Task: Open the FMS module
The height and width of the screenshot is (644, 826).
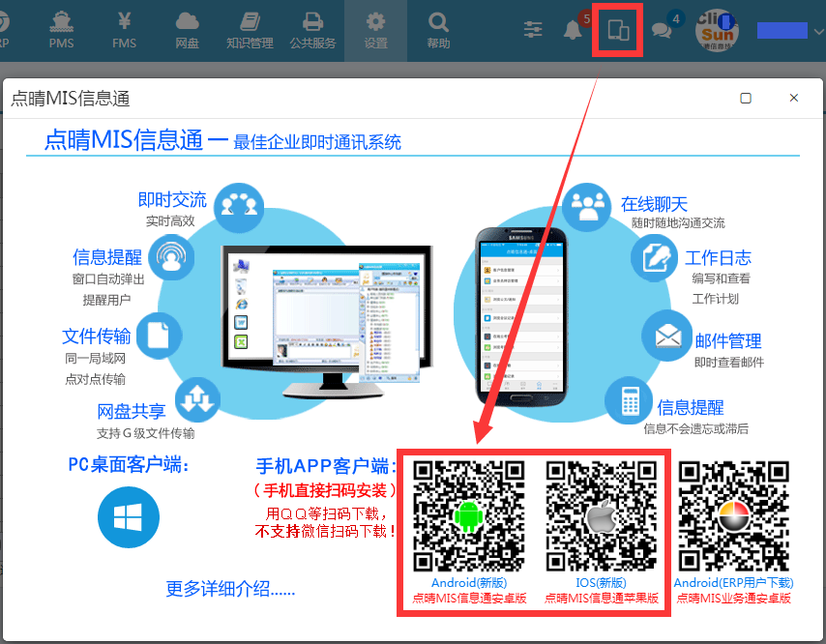Action: (124, 30)
